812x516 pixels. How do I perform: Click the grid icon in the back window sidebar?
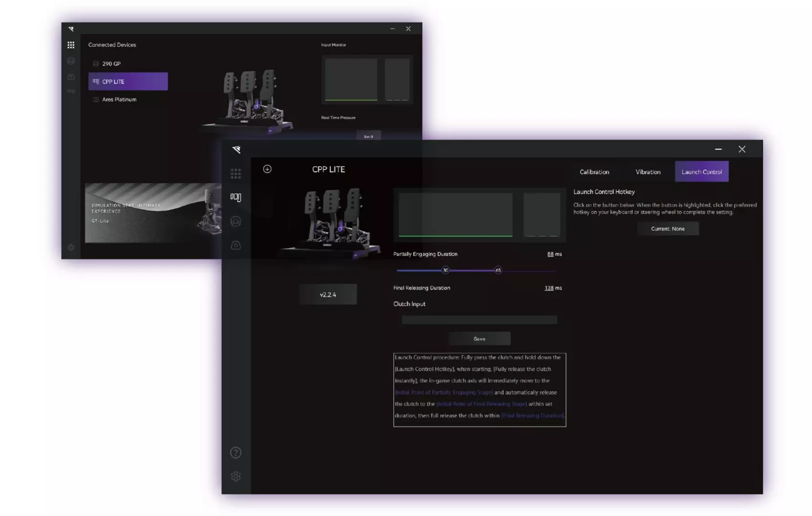(71, 45)
